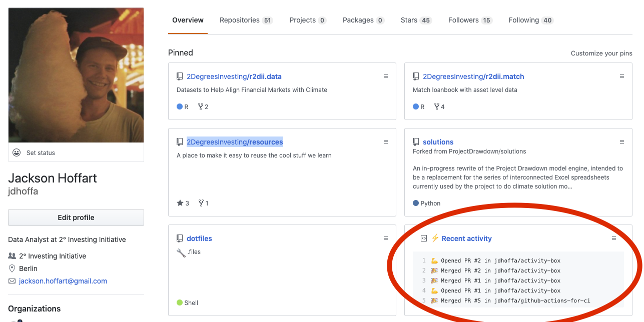This screenshot has width=644, height=322.
Task: Click Set status on the profile
Action: tap(41, 153)
